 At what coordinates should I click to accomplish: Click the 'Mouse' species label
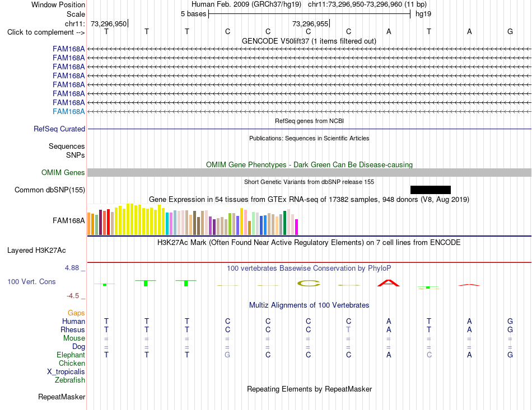pyautogui.click(x=74, y=338)
